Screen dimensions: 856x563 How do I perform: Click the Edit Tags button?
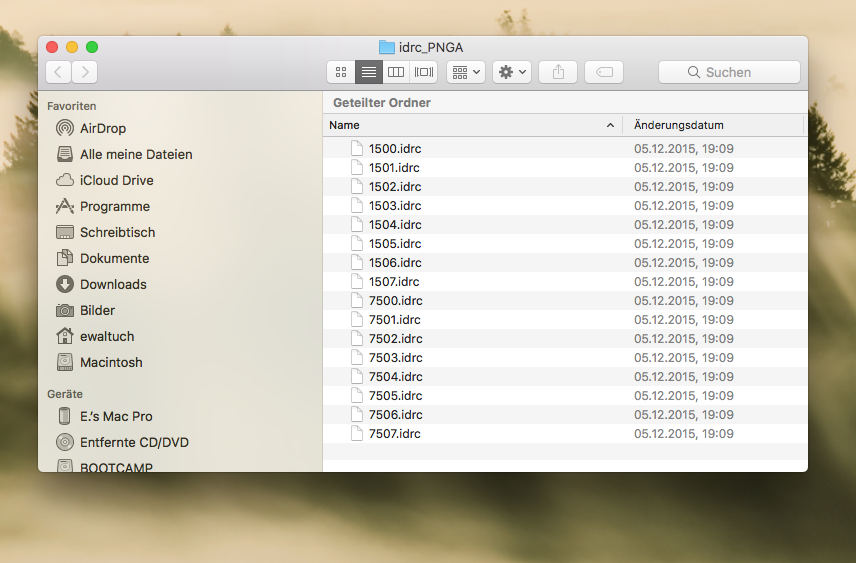604,72
